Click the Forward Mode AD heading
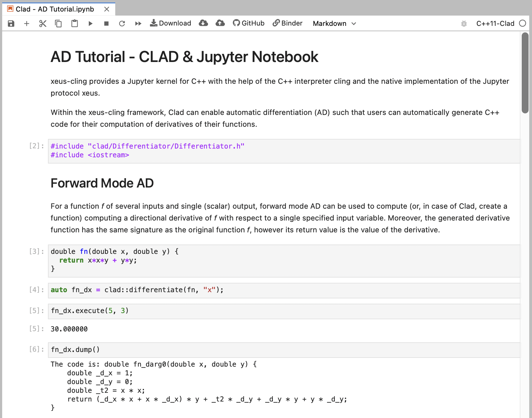 102,183
